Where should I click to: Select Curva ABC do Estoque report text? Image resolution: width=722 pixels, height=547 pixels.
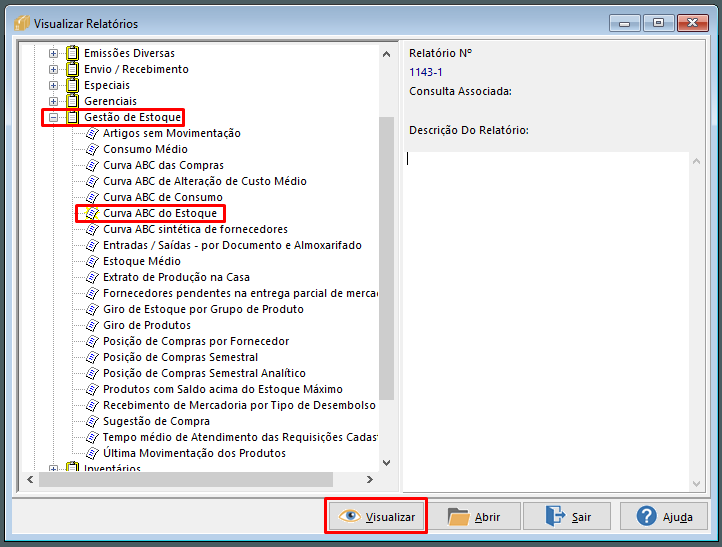point(160,213)
